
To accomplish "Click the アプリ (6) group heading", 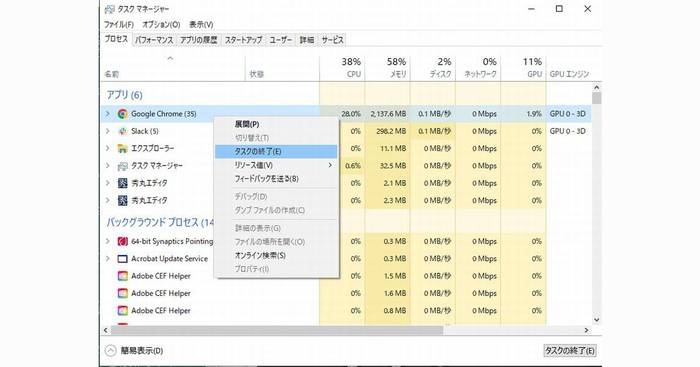I will (x=124, y=95).
